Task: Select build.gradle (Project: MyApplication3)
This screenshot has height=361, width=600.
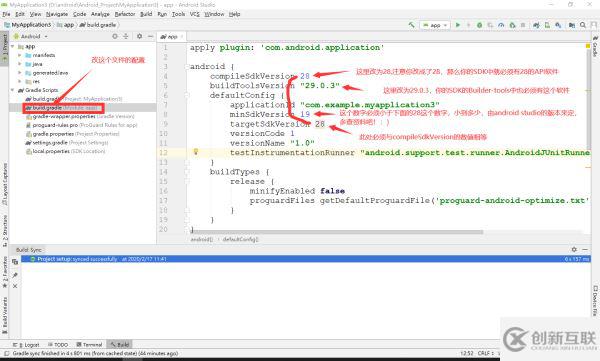Action: point(73,99)
